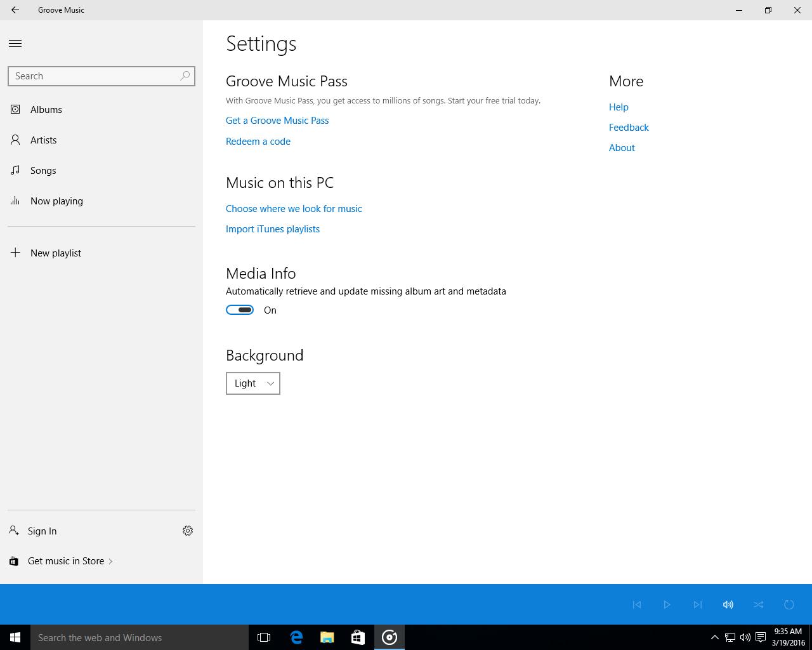Open the network tray icon
This screenshot has width=812, height=650.
click(730, 637)
